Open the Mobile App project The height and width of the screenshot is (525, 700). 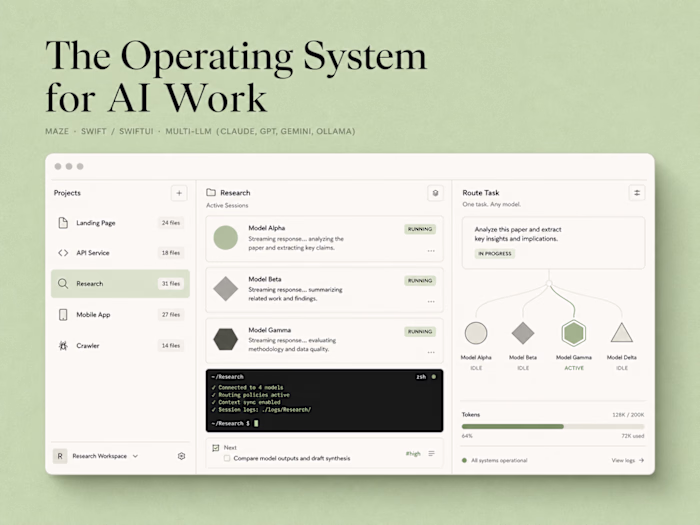pyautogui.click(x=120, y=315)
